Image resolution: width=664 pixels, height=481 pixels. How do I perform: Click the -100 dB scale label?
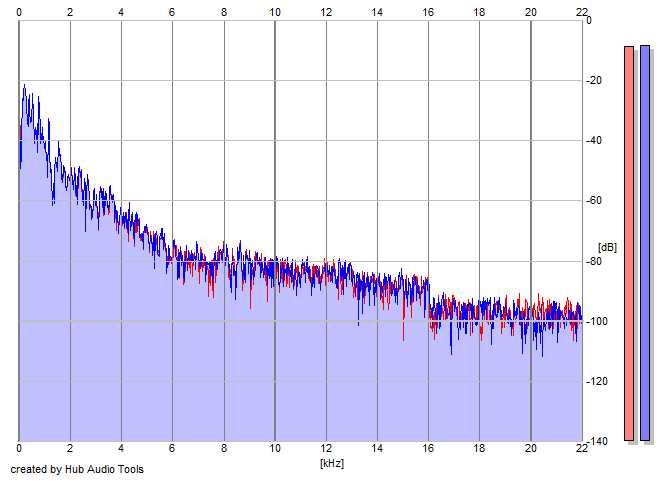[x=596, y=321]
